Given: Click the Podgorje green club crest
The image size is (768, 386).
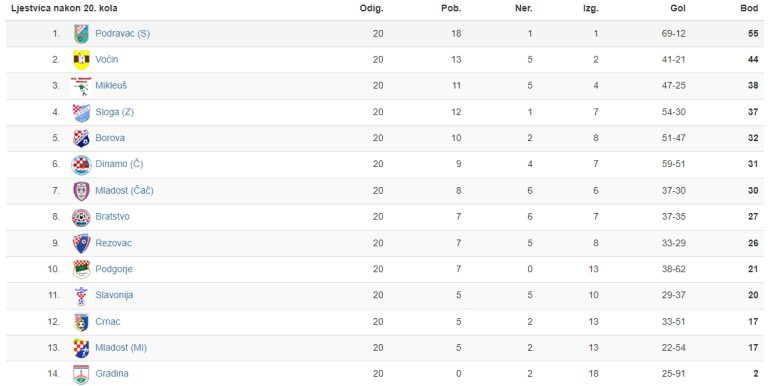Looking at the screenshot, I should point(81,269).
